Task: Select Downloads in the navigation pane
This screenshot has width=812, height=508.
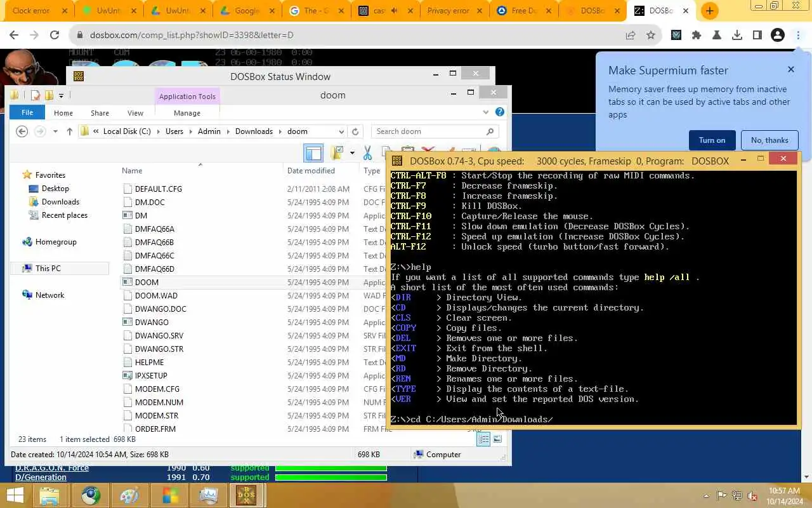Action: pyautogui.click(x=60, y=202)
